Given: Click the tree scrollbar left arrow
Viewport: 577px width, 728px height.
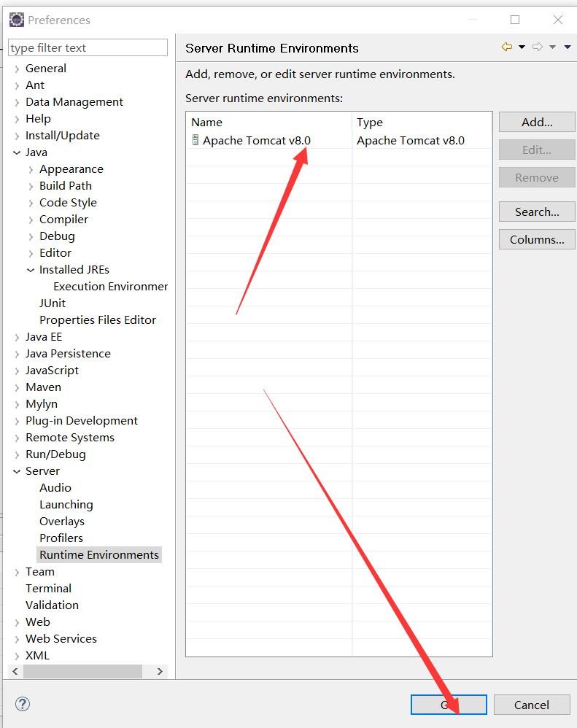Looking at the screenshot, I should point(15,671).
